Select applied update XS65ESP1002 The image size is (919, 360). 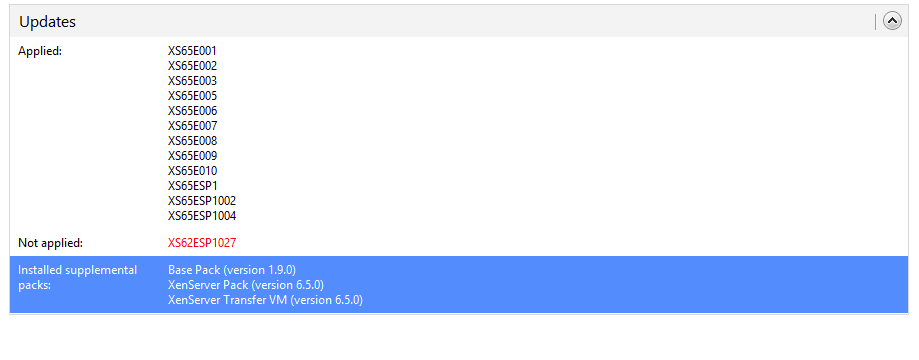[202, 201]
